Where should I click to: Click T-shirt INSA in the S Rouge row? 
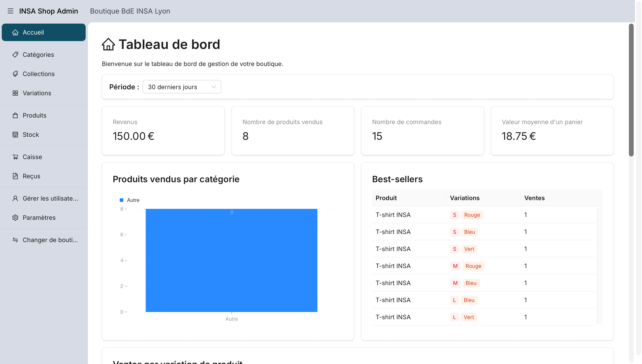tap(393, 215)
